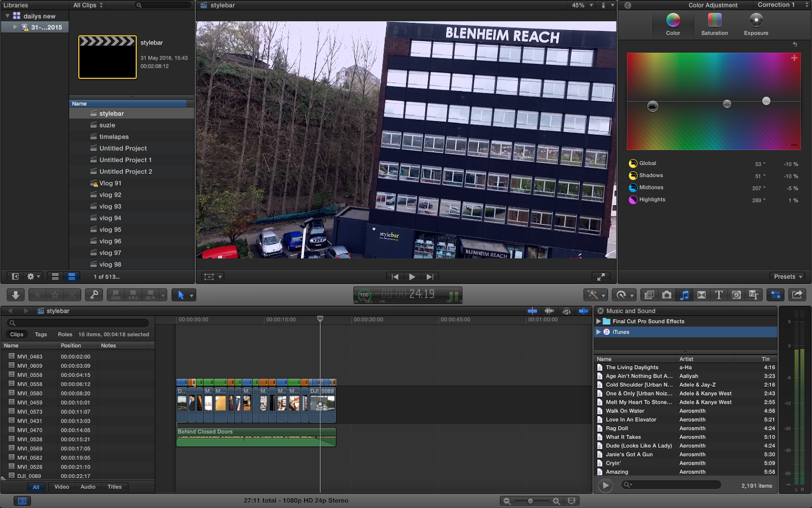Select the Color tab

pos(673,24)
